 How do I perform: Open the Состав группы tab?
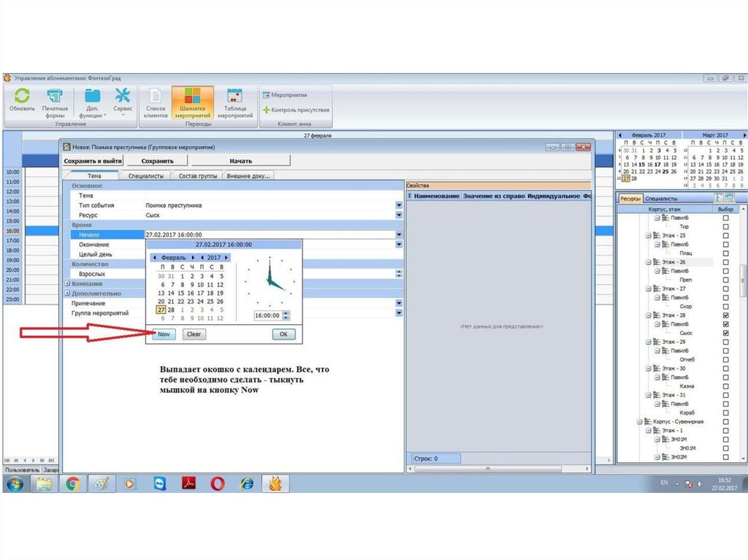click(x=198, y=176)
